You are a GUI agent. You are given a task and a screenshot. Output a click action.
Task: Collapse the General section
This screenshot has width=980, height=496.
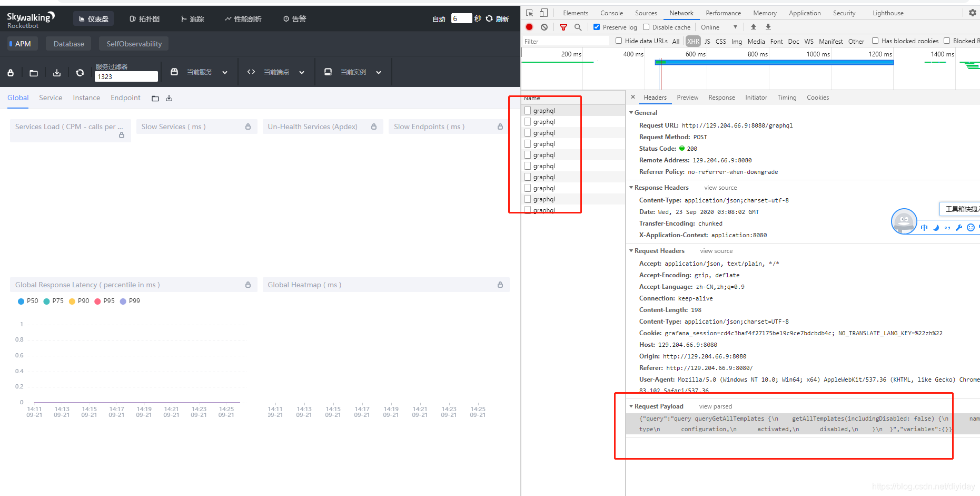631,112
